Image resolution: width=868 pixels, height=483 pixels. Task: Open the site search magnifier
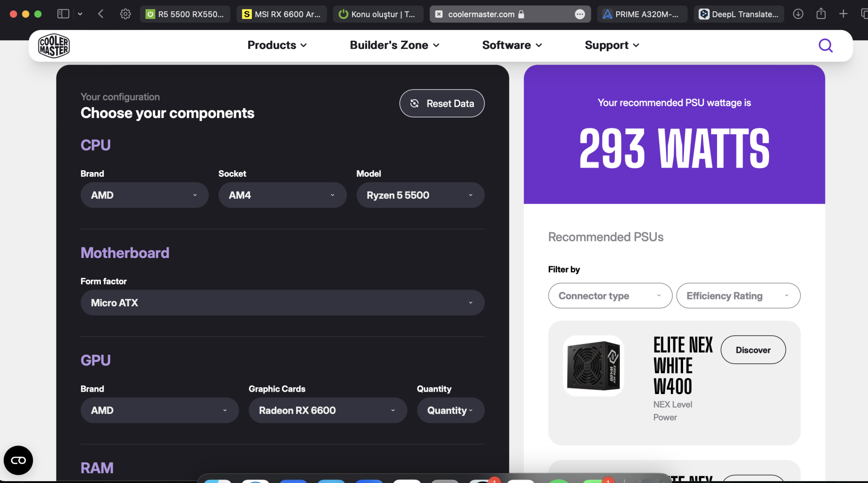pos(826,45)
